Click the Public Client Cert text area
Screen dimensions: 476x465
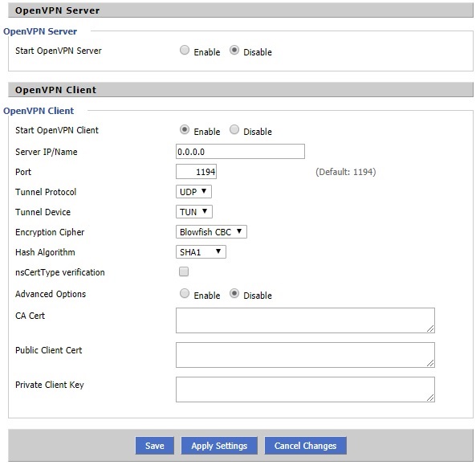(x=305, y=355)
